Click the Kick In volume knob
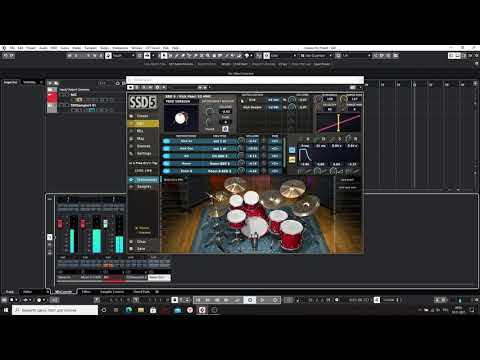 coord(241,141)
